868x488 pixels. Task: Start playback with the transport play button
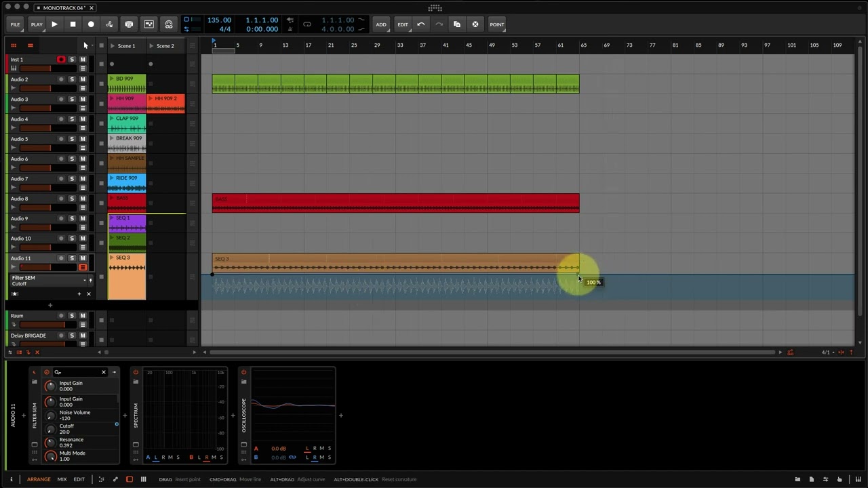(x=54, y=24)
